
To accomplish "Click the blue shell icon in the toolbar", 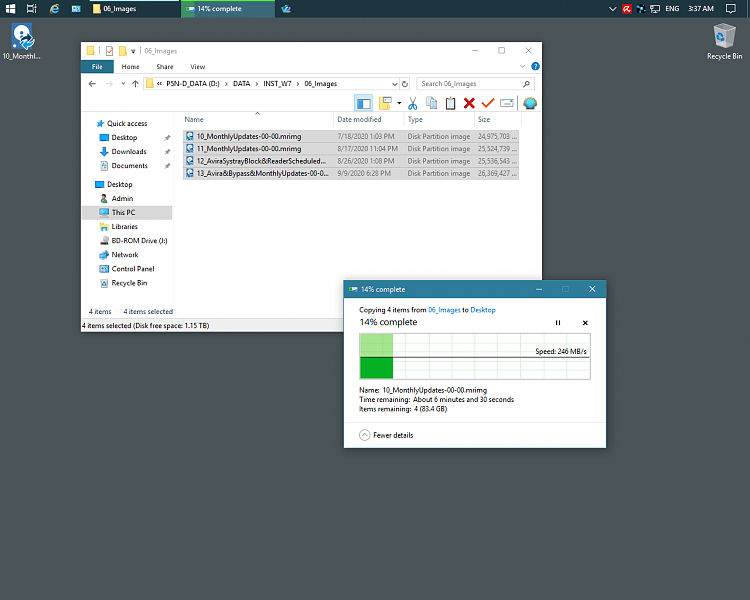I will click(530, 103).
